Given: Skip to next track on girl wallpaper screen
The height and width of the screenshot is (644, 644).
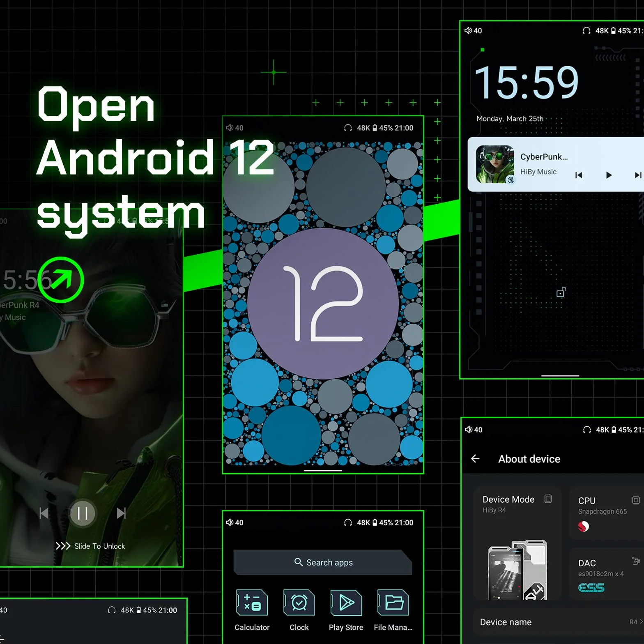Looking at the screenshot, I should click(x=121, y=513).
